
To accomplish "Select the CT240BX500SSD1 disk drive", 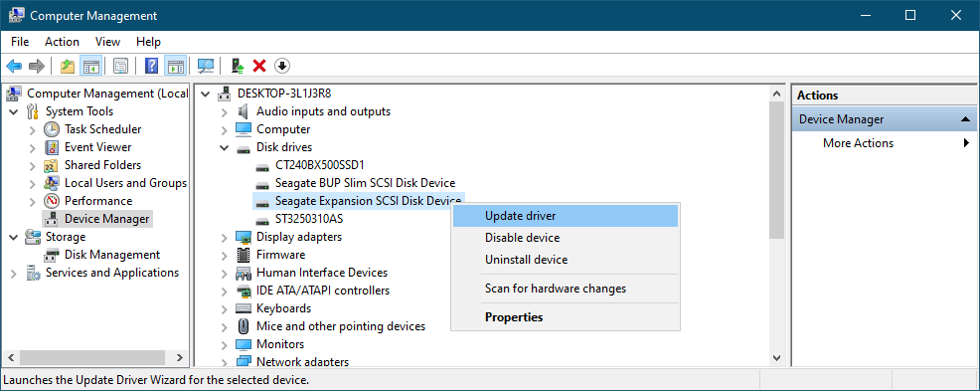I will click(319, 165).
